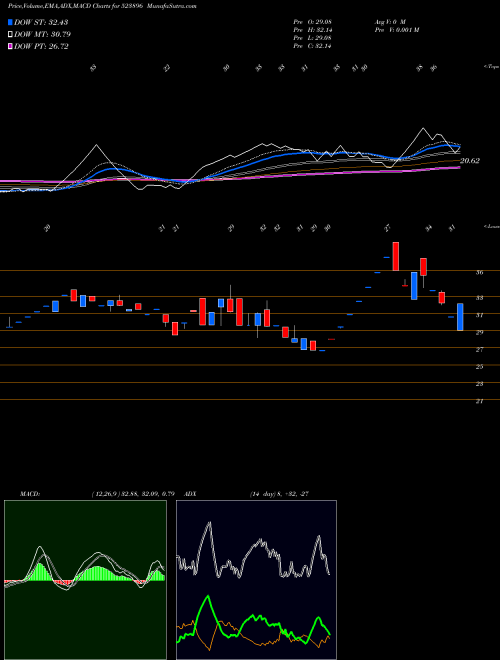Click the last blue candle on the right
The width and height of the screenshot is (500, 660).
(x=460, y=317)
